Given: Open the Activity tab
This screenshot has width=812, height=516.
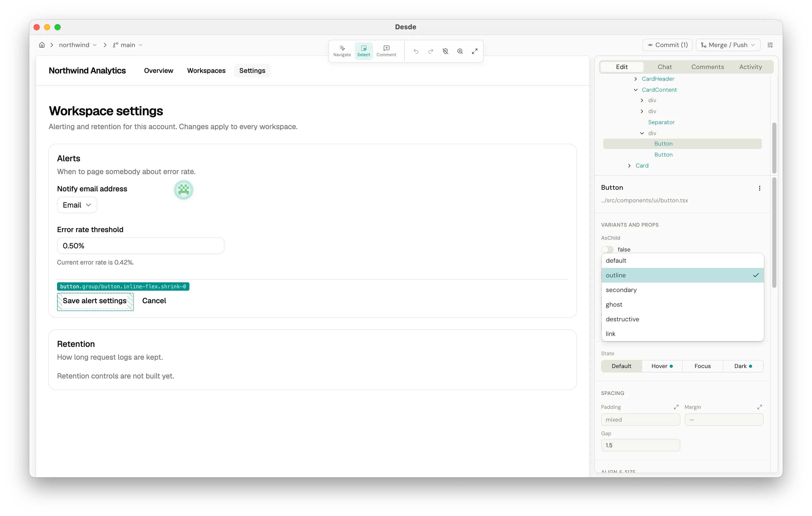Looking at the screenshot, I should pos(750,67).
